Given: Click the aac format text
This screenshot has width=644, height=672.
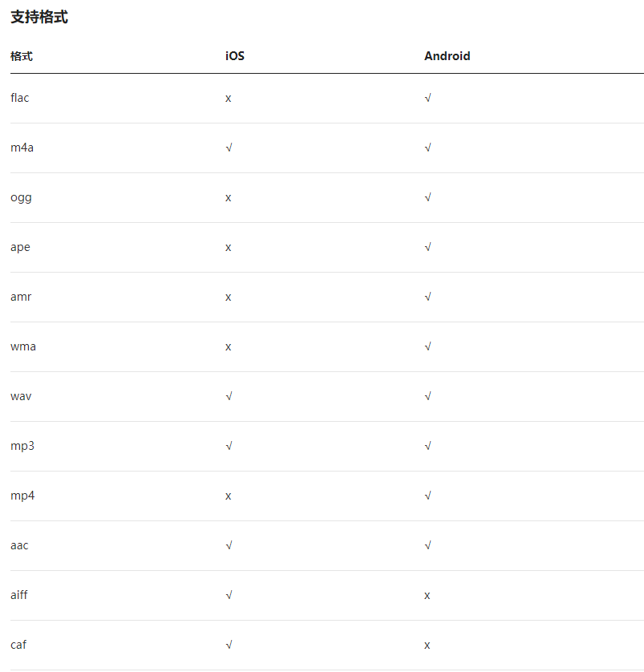Looking at the screenshot, I should (x=19, y=545).
